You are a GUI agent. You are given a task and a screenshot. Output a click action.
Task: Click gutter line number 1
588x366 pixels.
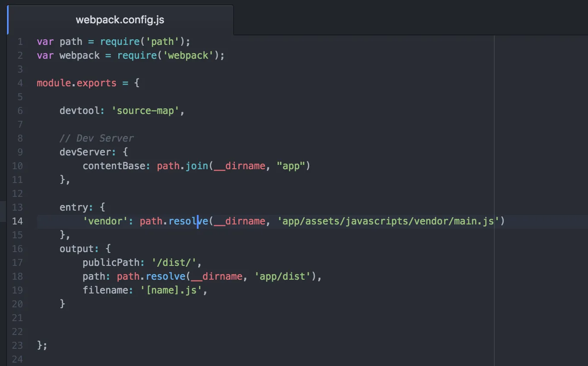[x=20, y=41]
